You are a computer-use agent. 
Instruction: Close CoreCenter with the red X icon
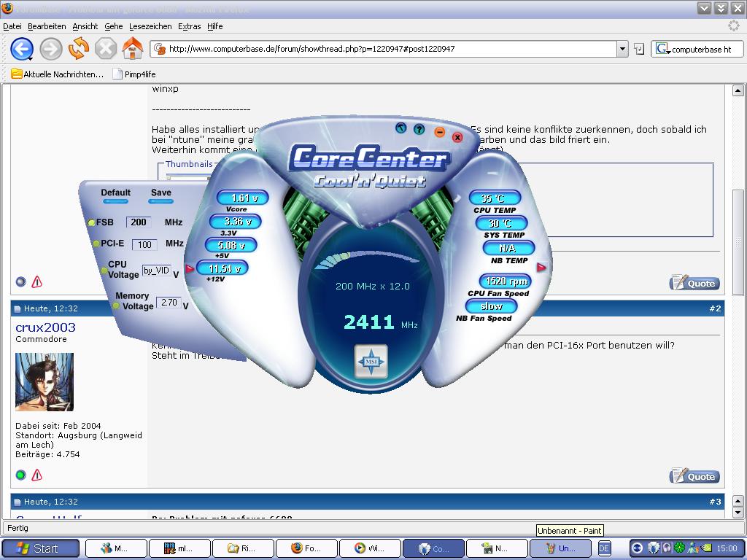tap(457, 137)
